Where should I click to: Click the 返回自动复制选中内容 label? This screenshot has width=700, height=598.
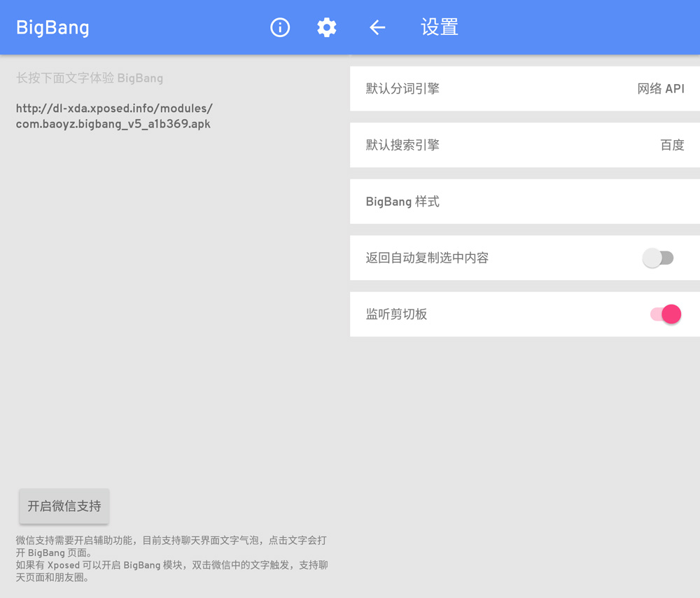point(427,258)
